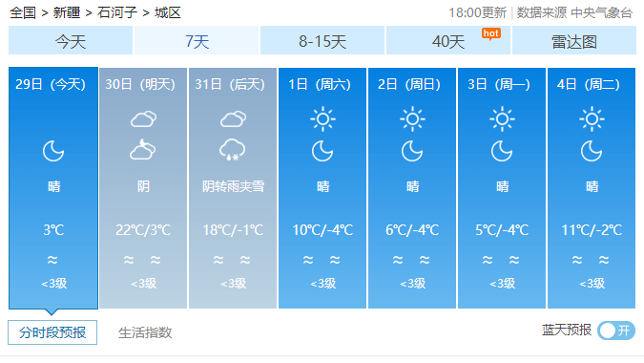The image size is (644, 363).
Task: Select the 分时段预报 button
Action: (x=52, y=332)
